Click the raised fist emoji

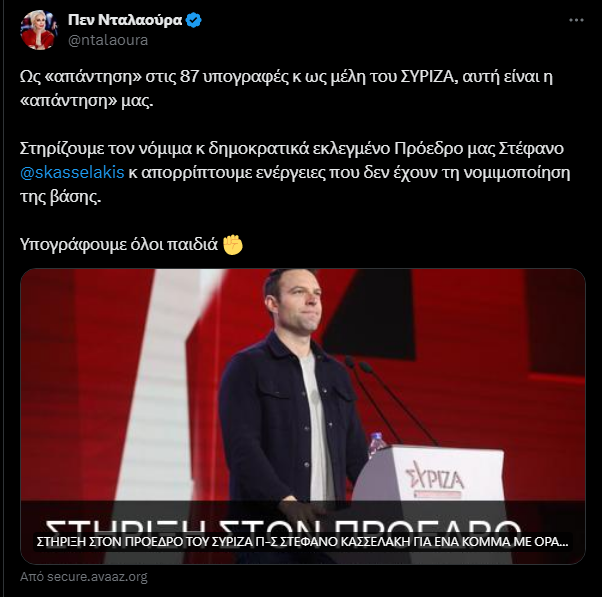point(233,245)
